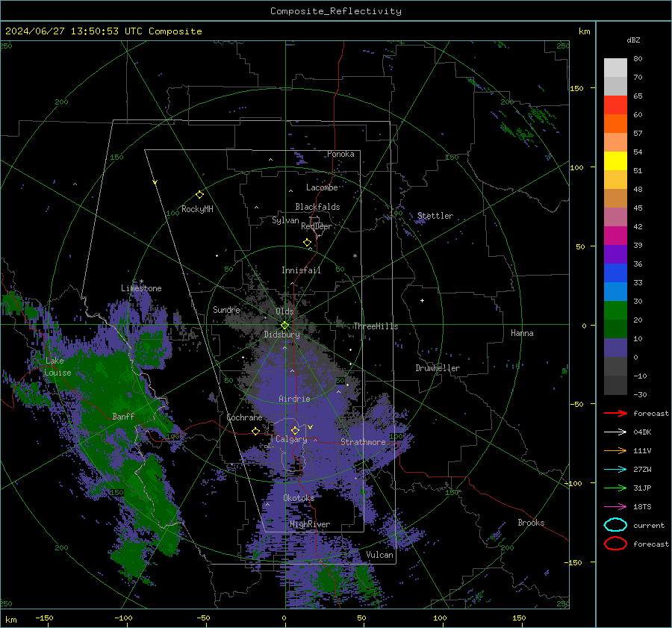The height and width of the screenshot is (628, 672).
Task: Click the Lake Louise label
Action: [x=57, y=367]
